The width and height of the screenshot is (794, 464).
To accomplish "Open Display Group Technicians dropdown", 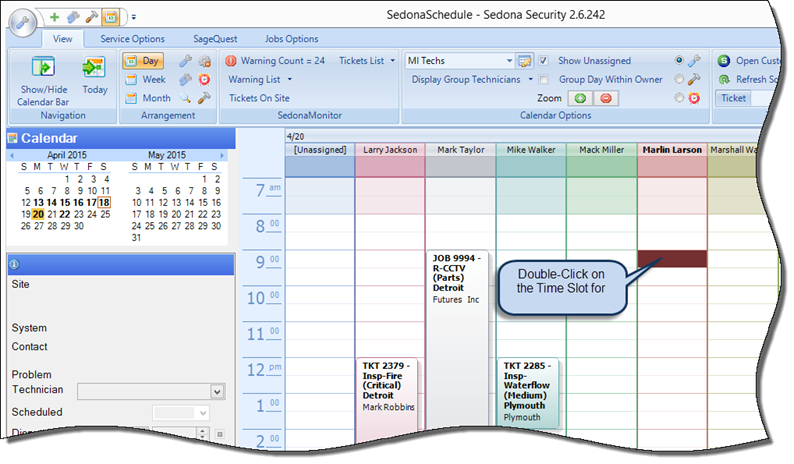I will click(531, 80).
